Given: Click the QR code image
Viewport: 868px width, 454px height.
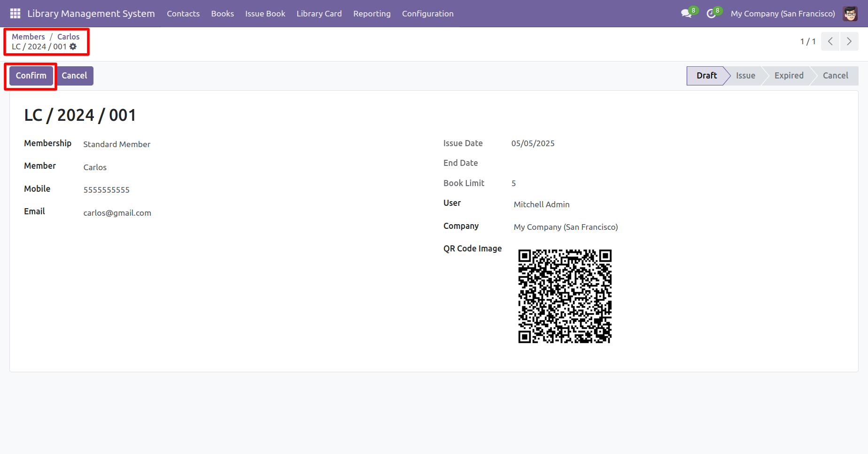Looking at the screenshot, I should (565, 296).
